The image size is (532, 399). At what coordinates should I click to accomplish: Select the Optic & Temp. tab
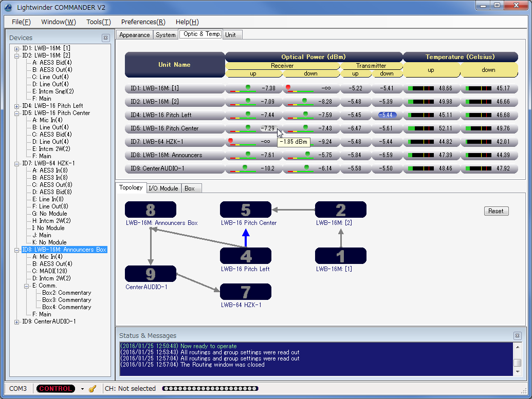(x=201, y=34)
